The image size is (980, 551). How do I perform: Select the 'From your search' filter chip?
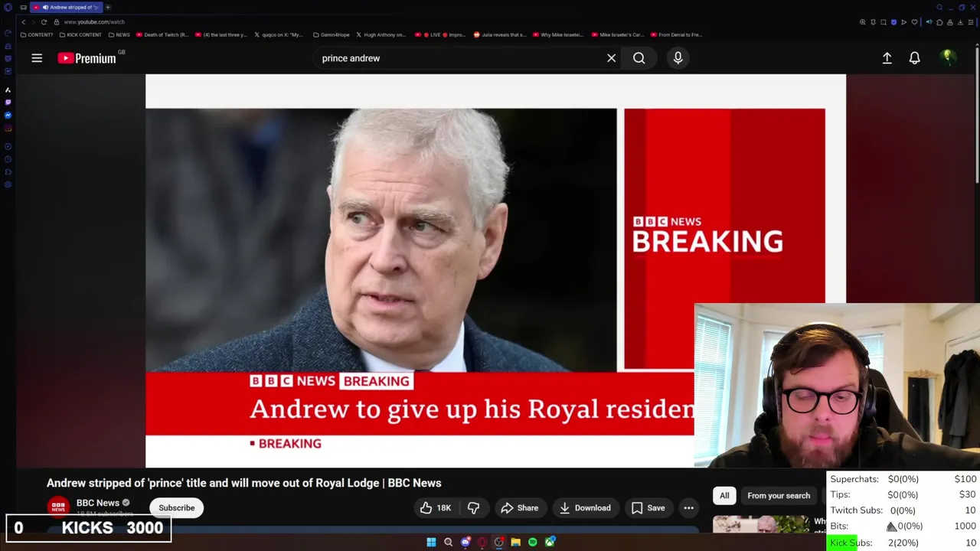[779, 496]
